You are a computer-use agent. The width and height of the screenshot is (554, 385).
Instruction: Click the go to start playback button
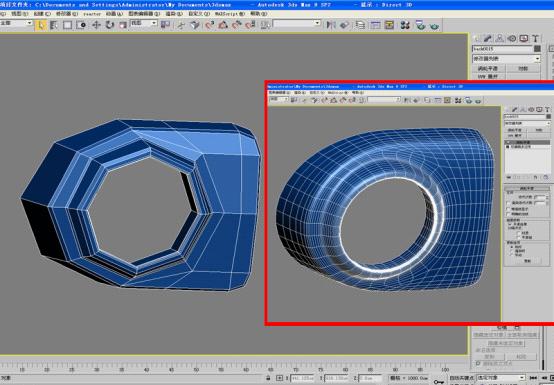click(x=534, y=378)
